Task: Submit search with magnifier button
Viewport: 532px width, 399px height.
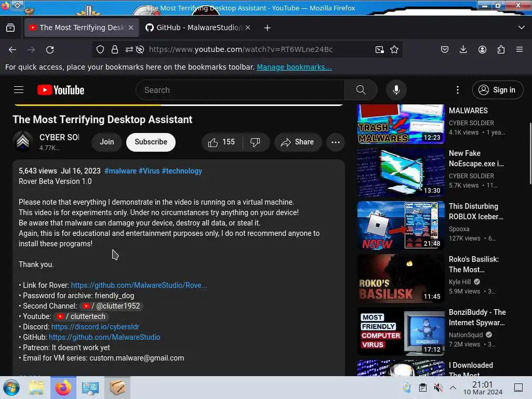Action: 361,90
